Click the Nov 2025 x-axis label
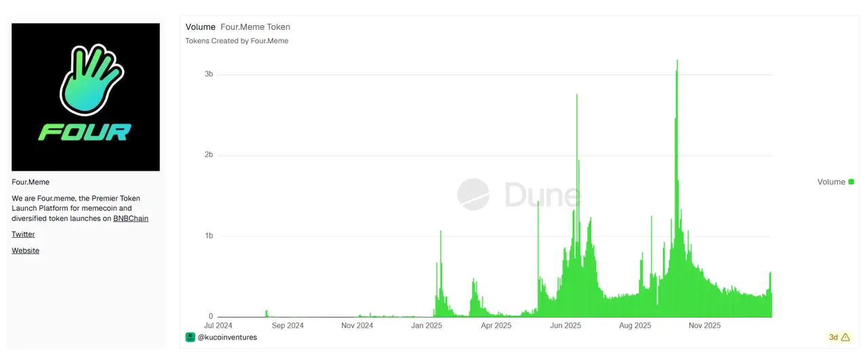This screenshot has height=357, width=868. [705, 326]
